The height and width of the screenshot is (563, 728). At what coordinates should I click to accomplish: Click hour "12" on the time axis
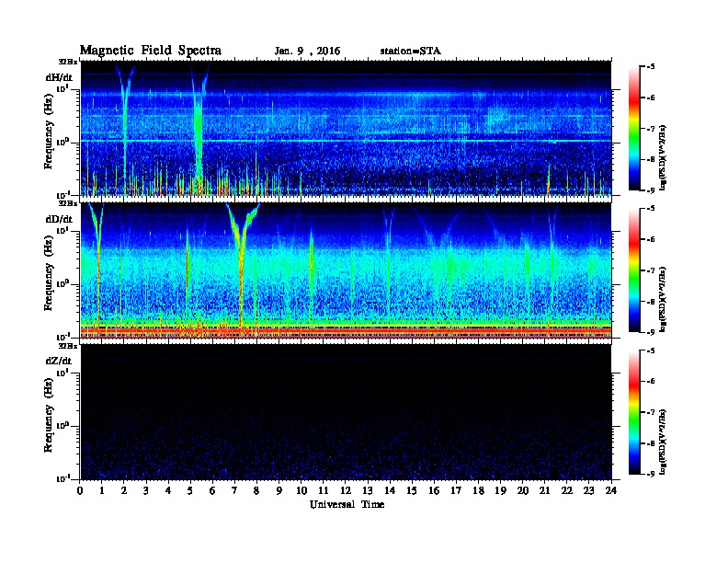tap(346, 490)
